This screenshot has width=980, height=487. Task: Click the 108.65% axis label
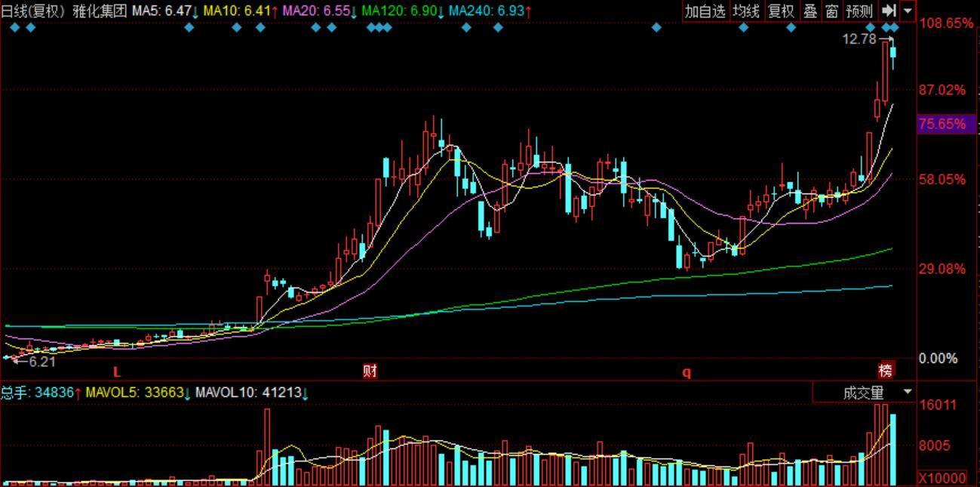tap(946, 23)
